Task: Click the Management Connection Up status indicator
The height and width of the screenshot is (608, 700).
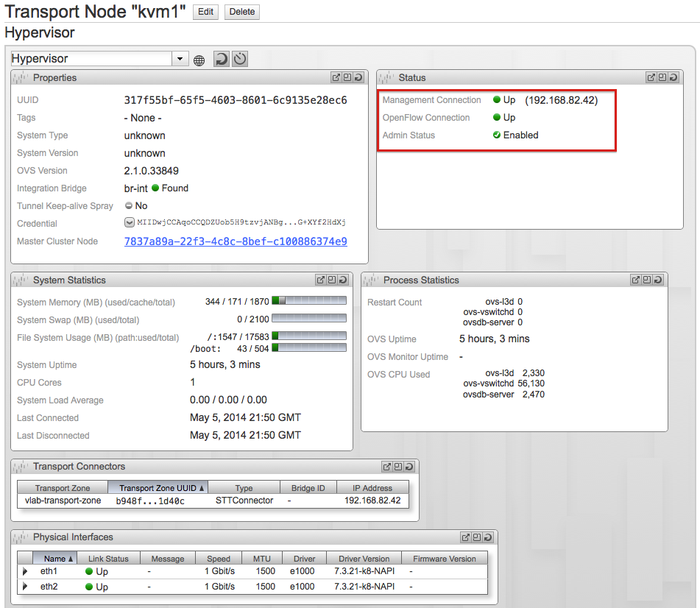Action: click(x=497, y=100)
